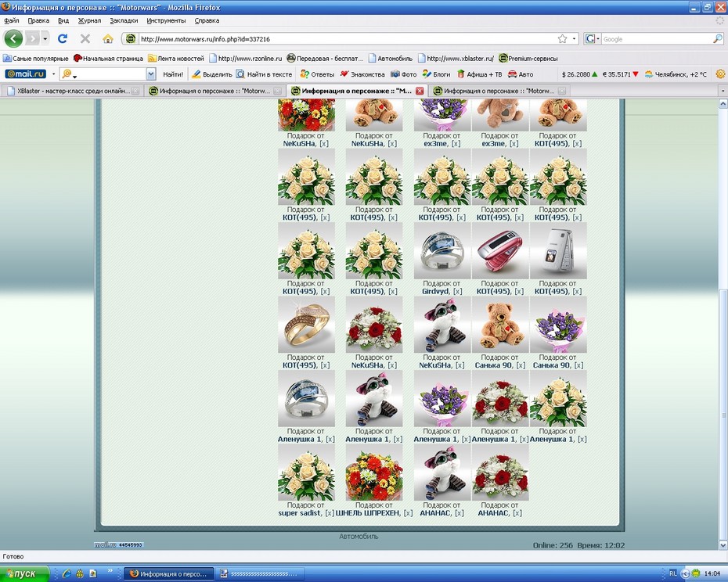
Task: Reload the page with the refresh icon
Action: click(x=63, y=38)
